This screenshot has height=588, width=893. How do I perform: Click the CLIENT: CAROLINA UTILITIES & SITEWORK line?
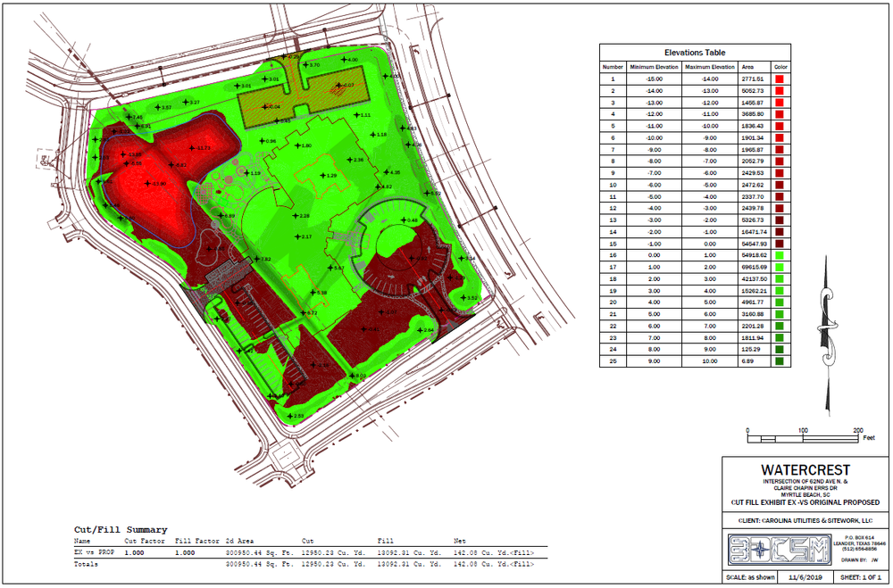point(805,521)
